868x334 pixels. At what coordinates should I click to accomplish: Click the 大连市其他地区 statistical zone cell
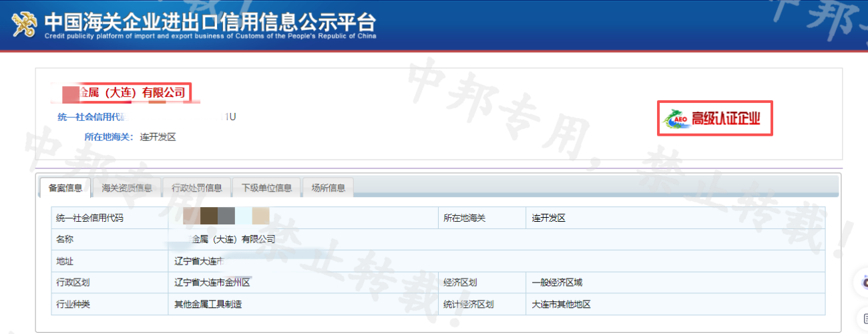coord(561,304)
